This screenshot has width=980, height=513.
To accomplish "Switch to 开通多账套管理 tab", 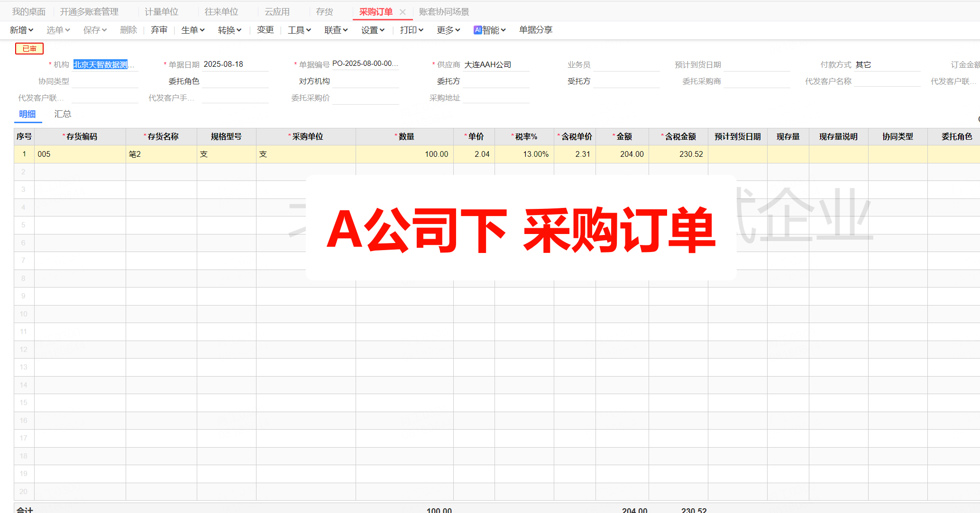I will (89, 12).
